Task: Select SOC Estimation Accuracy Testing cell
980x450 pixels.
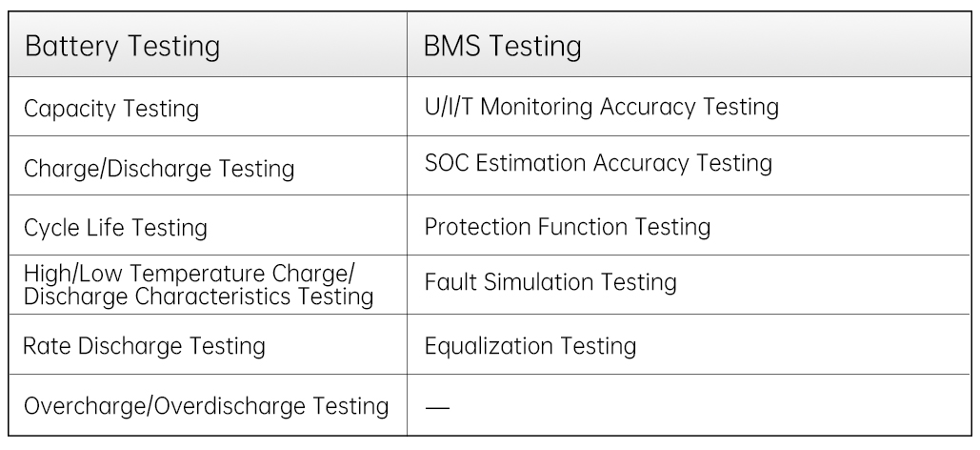Action: pos(598,163)
